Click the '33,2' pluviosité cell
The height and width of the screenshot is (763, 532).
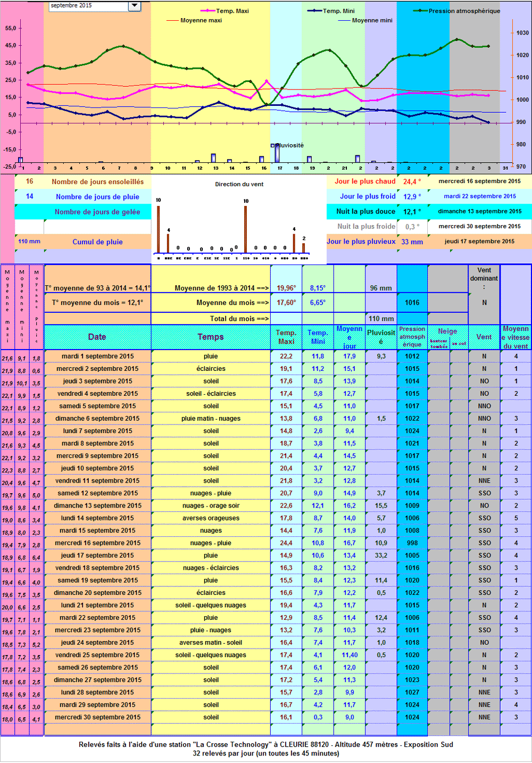[381, 555]
